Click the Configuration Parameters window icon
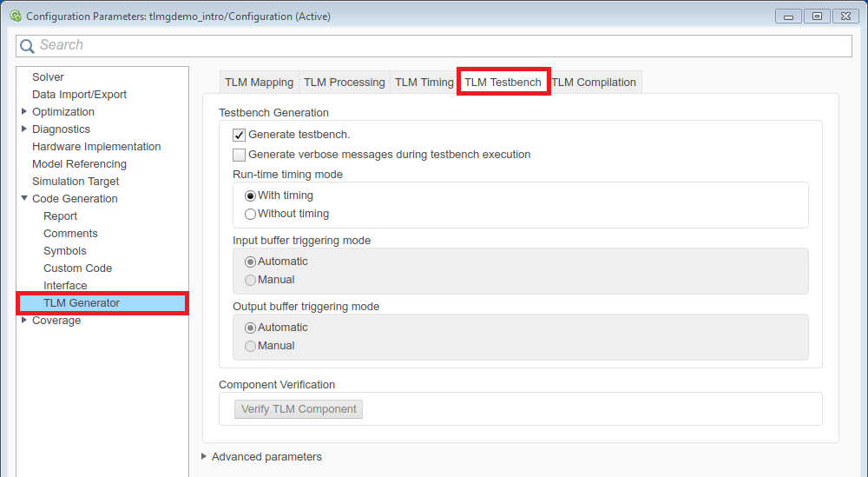Viewport: 868px width, 477px height. click(x=15, y=17)
